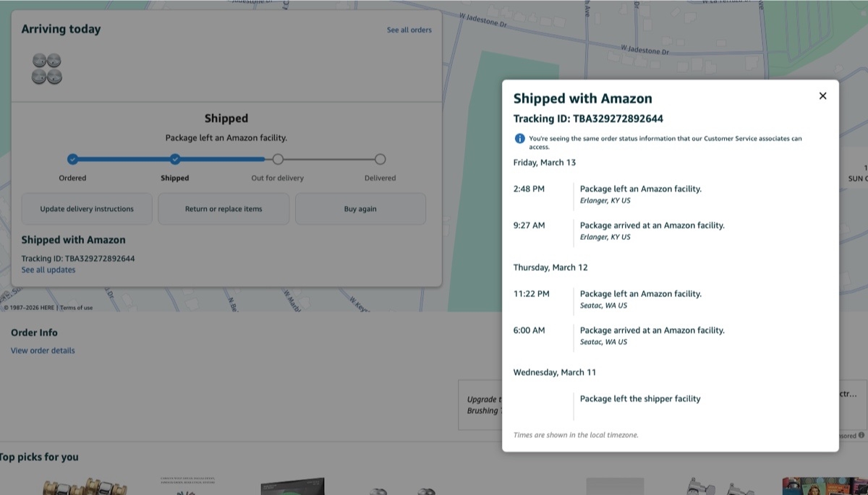Click the Package left an Amazon facility status text
868x495 pixels.
pyautogui.click(x=226, y=137)
